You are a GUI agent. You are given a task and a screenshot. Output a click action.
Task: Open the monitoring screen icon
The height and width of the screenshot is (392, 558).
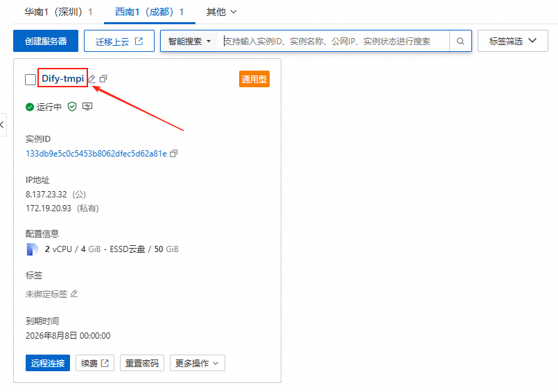click(87, 107)
